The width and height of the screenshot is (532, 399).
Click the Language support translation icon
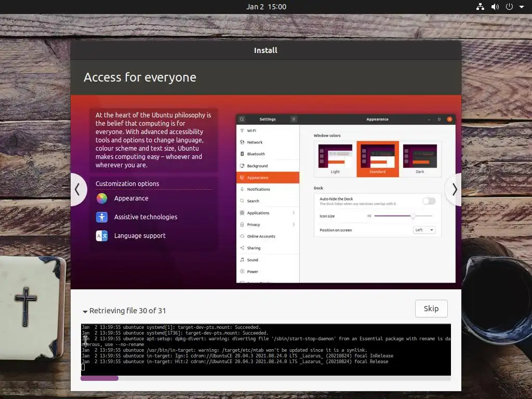(102, 235)
